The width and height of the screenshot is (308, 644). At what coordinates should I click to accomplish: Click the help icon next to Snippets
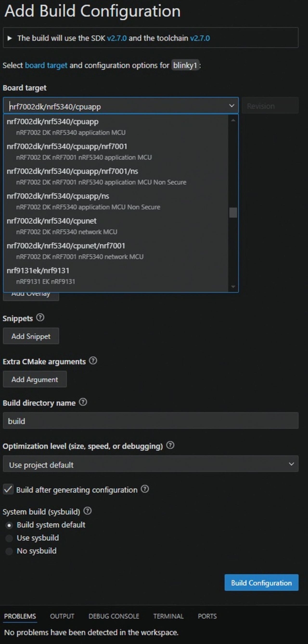[40, 318]
